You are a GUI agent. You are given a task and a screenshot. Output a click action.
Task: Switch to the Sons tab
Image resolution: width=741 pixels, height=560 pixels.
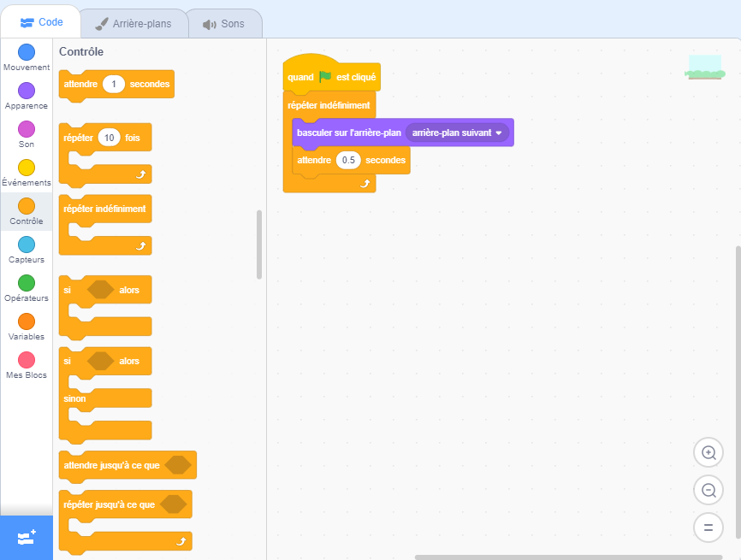click(x=223, y=23)
